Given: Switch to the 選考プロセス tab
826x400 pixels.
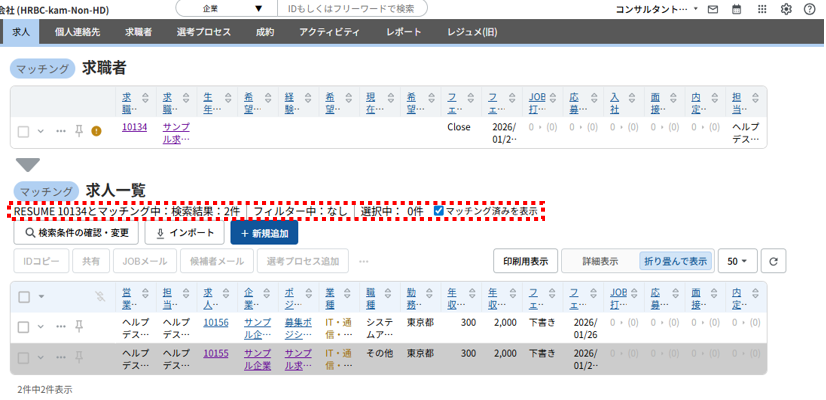Looking at the screenshot, I should coord(203,32).
